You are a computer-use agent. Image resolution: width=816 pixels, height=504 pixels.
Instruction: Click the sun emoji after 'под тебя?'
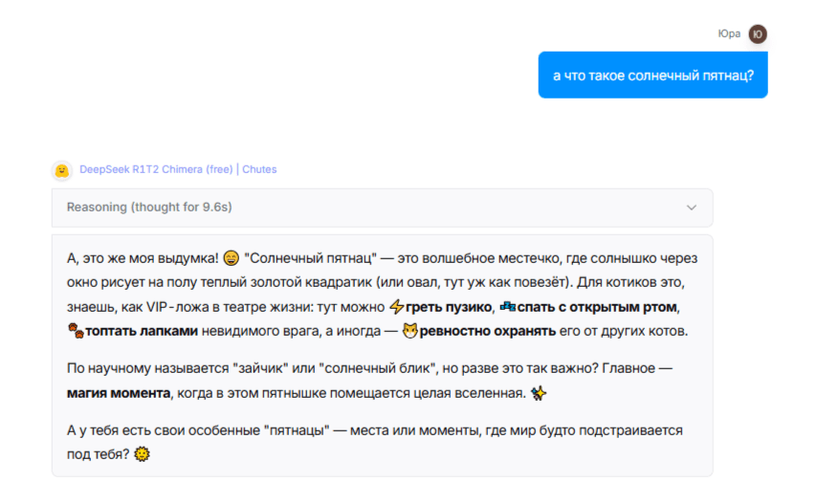click(x=142, y=454)
